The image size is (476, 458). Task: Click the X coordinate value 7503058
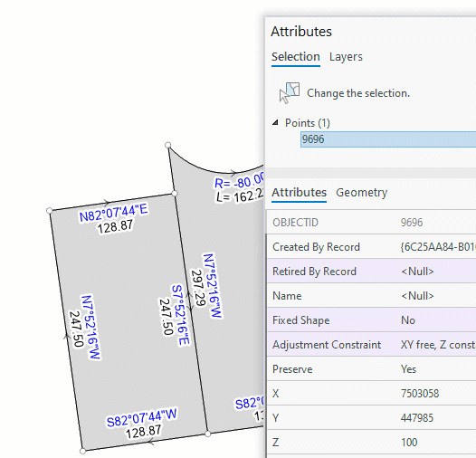pyautogui.click(x=438, y=394)
